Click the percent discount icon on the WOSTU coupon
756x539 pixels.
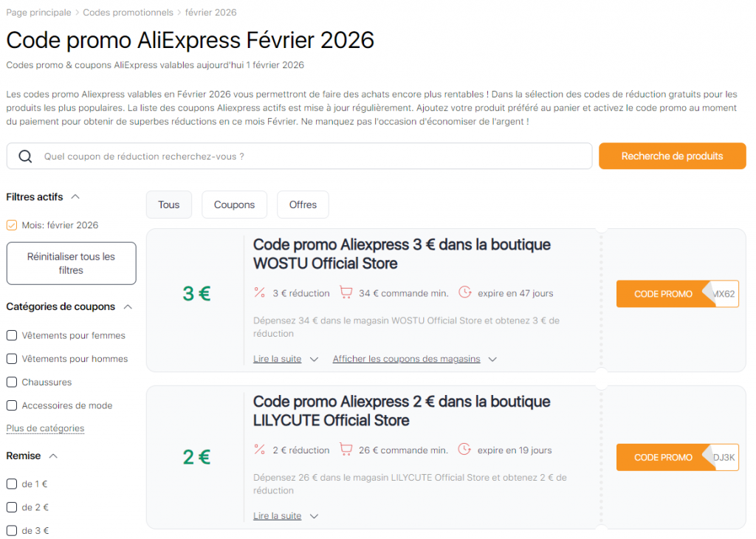[x=259, y=292]
